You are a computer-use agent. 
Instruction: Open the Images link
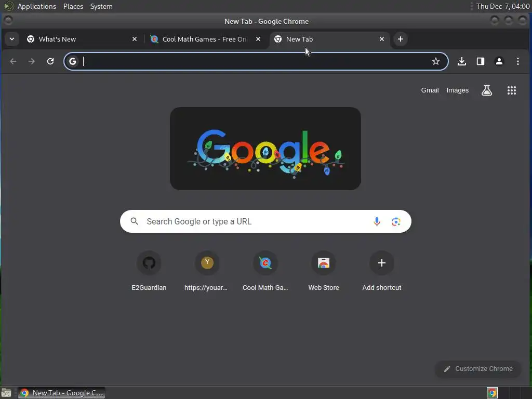coord(457,90)
